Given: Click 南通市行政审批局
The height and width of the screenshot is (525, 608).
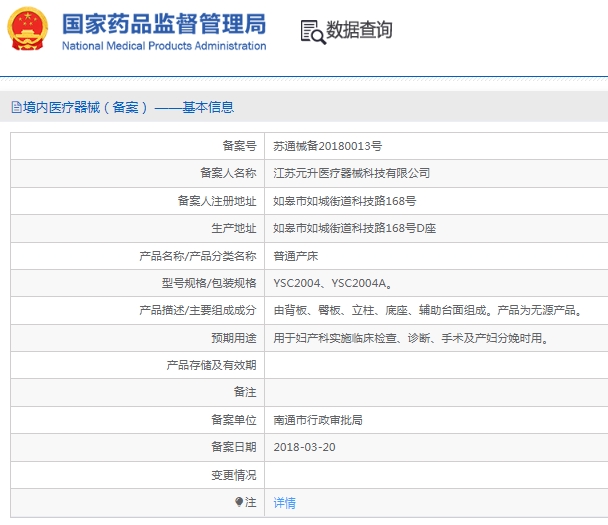Looking at the screenshot, I should coord(318,420).
